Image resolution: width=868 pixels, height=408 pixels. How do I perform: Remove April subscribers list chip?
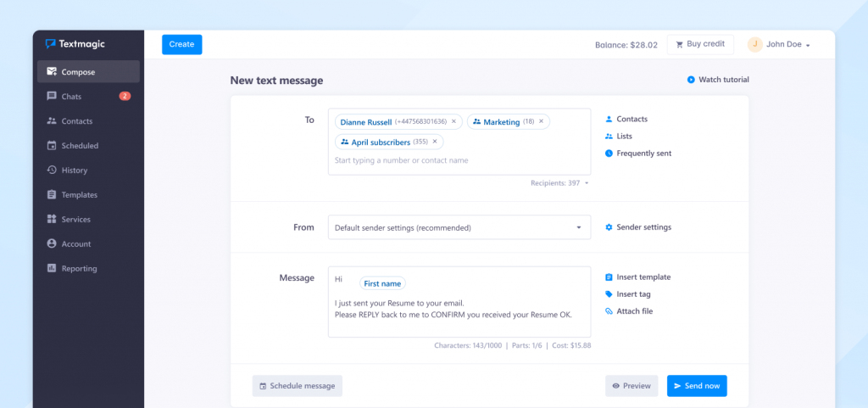[435, 143]
